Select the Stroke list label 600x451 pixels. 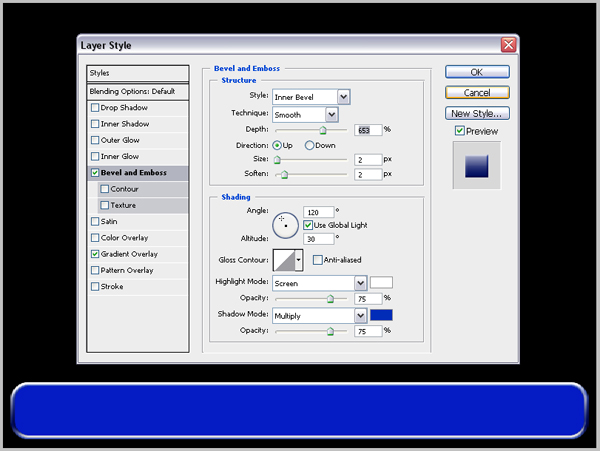(x=112, y=286)
